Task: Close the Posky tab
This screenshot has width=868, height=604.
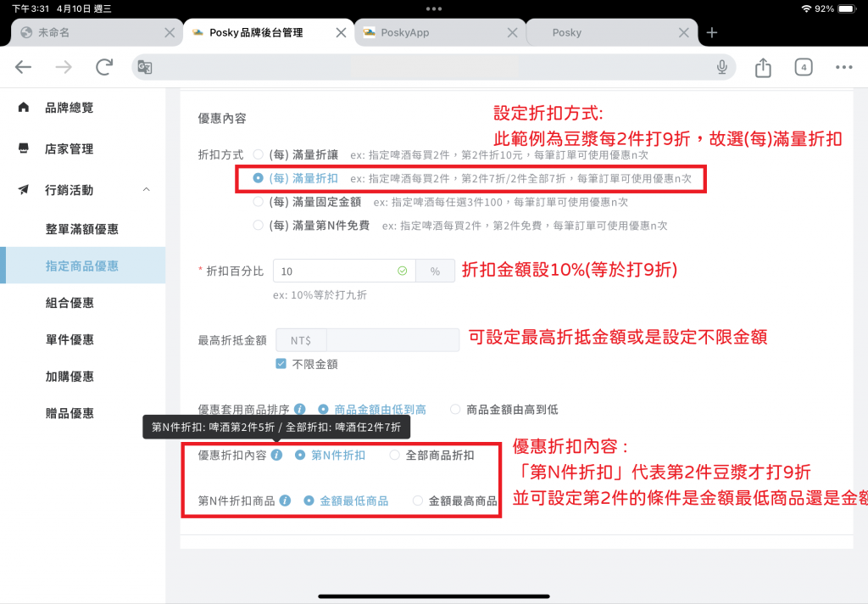Action: (684, 33)
